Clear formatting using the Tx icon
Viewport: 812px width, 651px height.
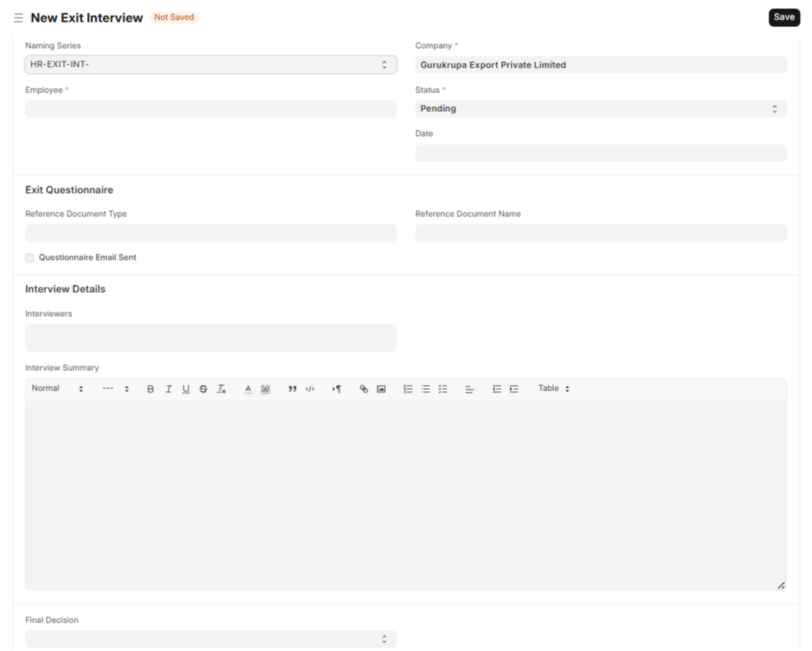[x=221, y=389]
